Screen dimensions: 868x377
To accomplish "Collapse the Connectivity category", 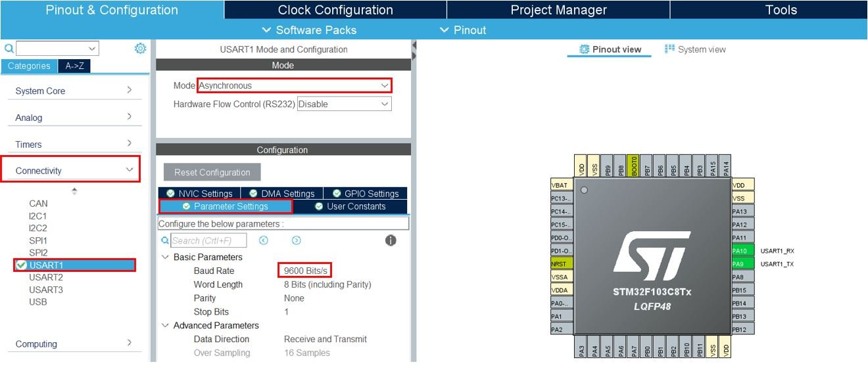I will tap(70, 170).
